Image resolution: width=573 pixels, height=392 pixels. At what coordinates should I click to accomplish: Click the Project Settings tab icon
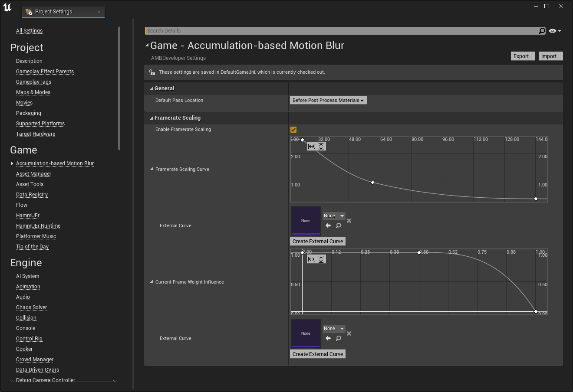pos(29,12)
